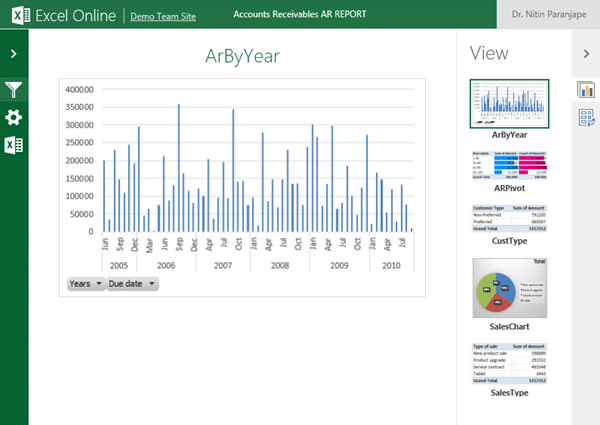This screenshot has width=600, height=425.
Task: Click the ArByYear chart title
Action: click(x=242, y=56)
